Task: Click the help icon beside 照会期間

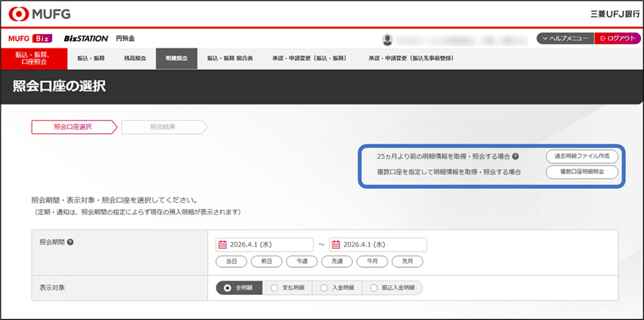Action: pos(70,243)
